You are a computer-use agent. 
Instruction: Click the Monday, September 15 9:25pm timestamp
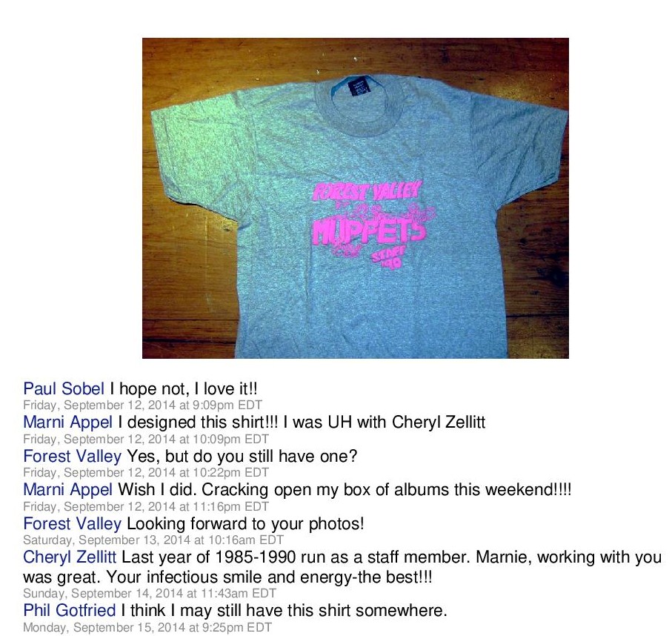coord(147,627)
